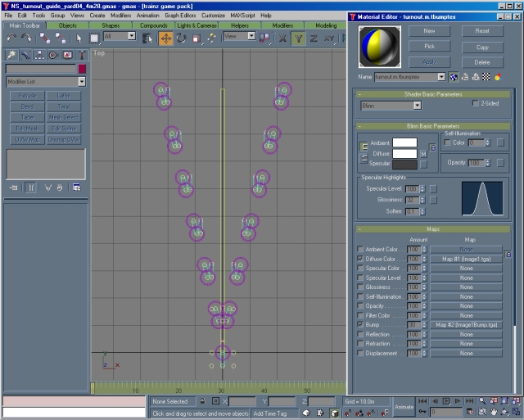Click the Specular dark color swatch

coord(404,164)
